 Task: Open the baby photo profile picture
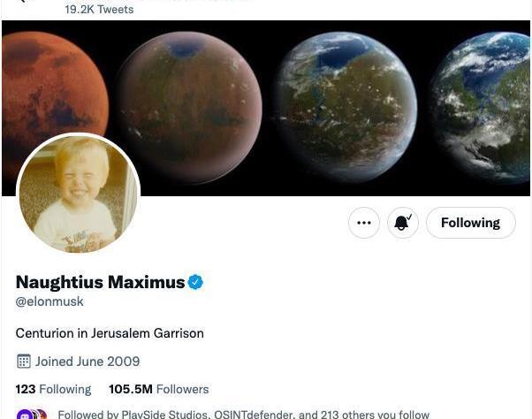(79, 194)
